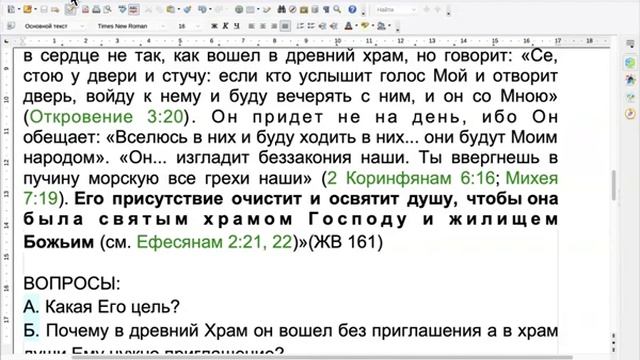Toggle Italic (К) formatting
The height and width of the screenshot is (360, 640).
click(x=225, y=26)
